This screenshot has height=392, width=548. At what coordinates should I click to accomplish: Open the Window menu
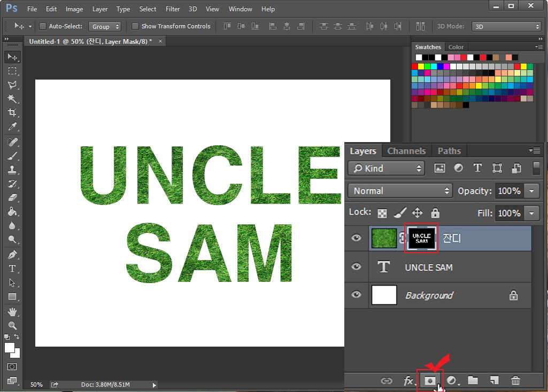[x=240, y=9]
